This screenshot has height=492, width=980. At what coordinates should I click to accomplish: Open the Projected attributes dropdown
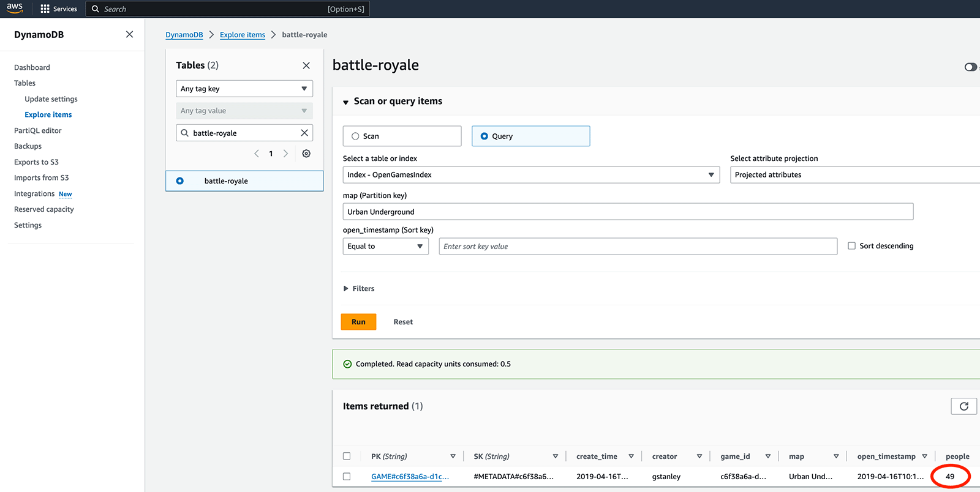tap(855, 175)
